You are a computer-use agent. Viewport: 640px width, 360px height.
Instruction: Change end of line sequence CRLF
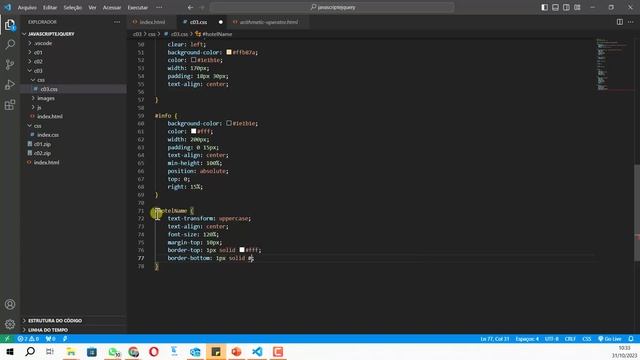pos(570,339)
